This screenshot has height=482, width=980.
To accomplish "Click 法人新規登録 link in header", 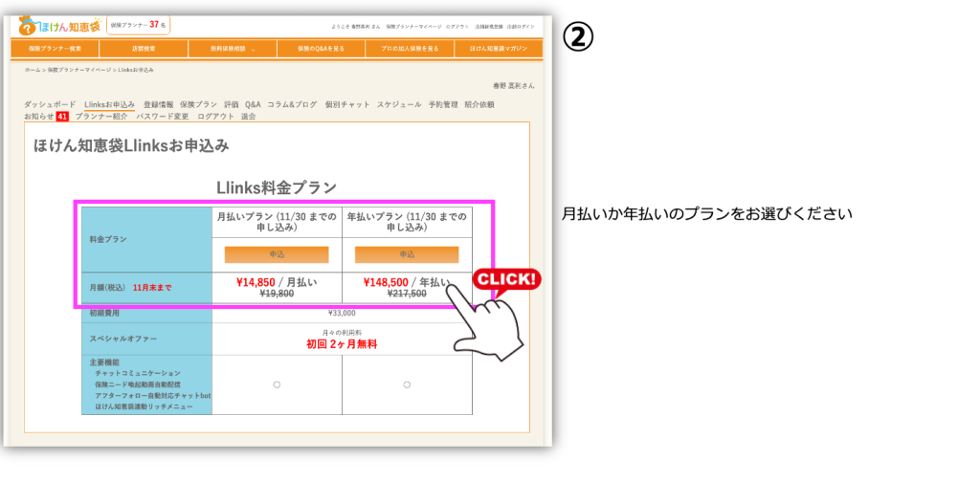I will coord(487,27).
